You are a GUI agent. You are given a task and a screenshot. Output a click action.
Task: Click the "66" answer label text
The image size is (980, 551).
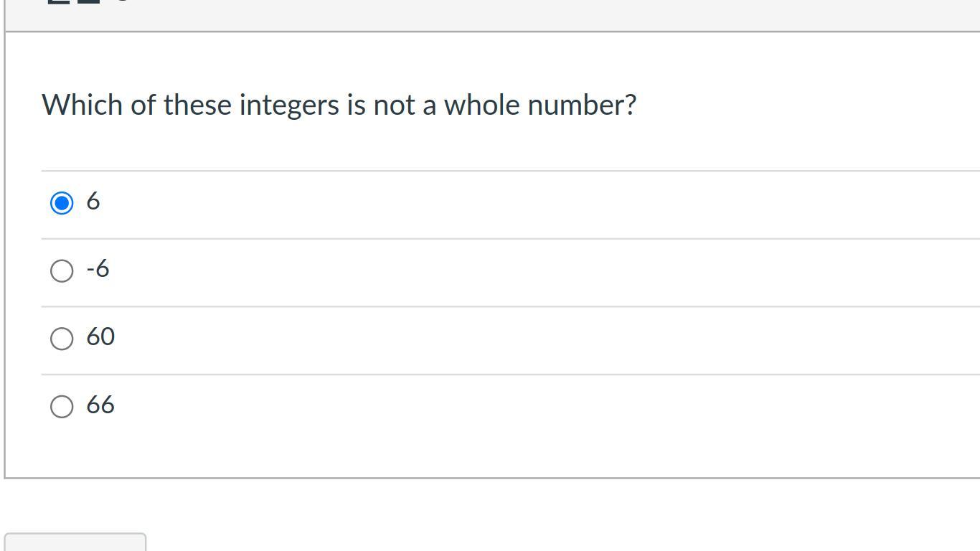tap(100, 405)
